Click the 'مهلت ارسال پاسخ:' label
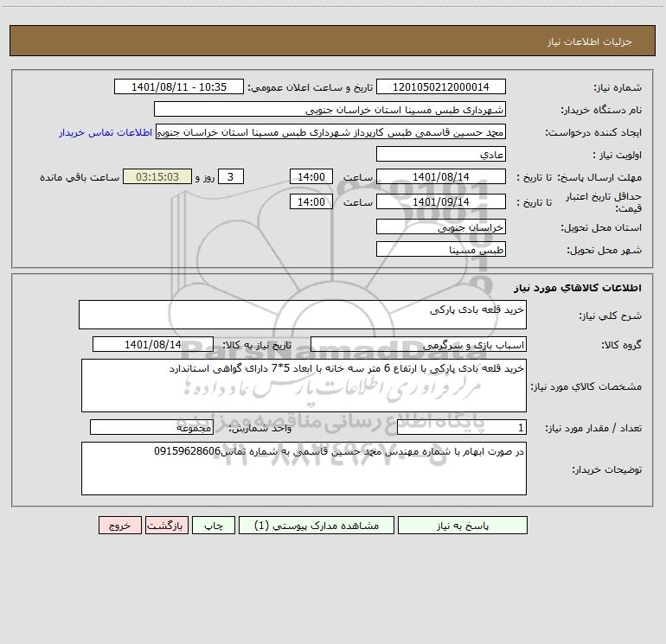The height and width of the screenshot is (644, 666). [599, 177]
